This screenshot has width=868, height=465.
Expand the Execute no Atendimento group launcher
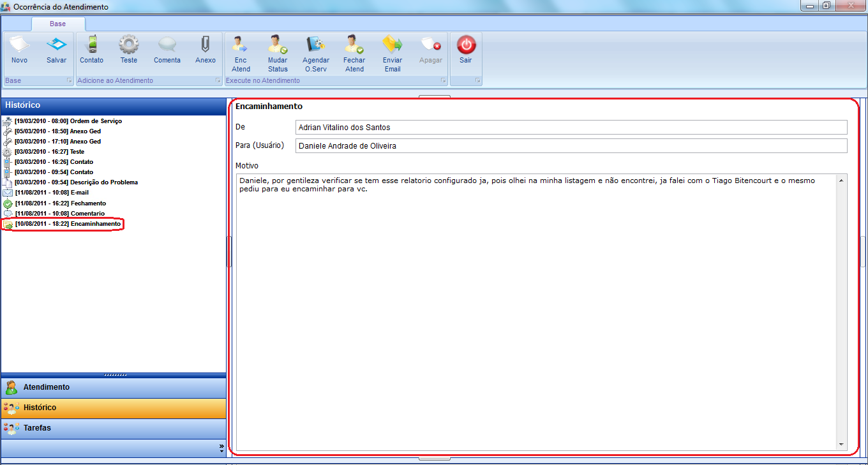pyautogui.click(x=442, y=81)
